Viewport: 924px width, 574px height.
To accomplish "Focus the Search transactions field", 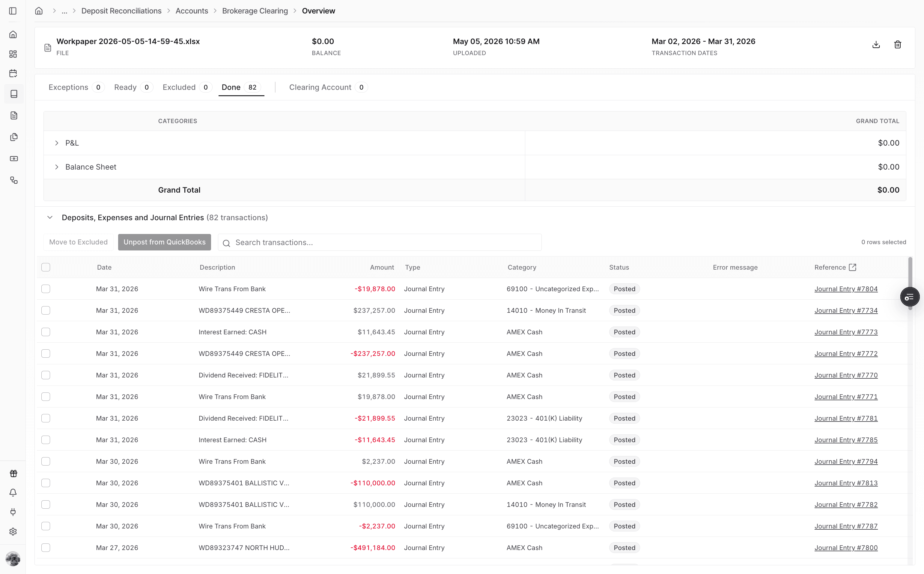I will coord(380,243).
